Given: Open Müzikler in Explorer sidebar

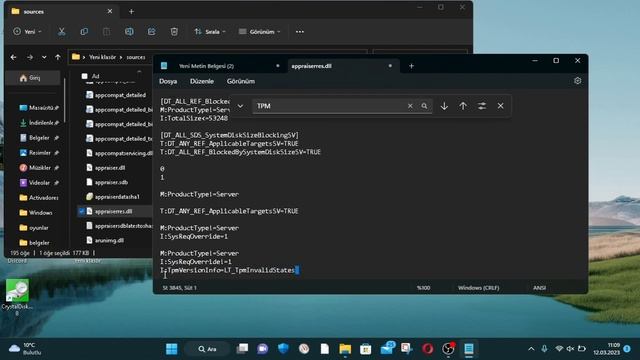Looking at the screenshot, I should coord(38,167).
